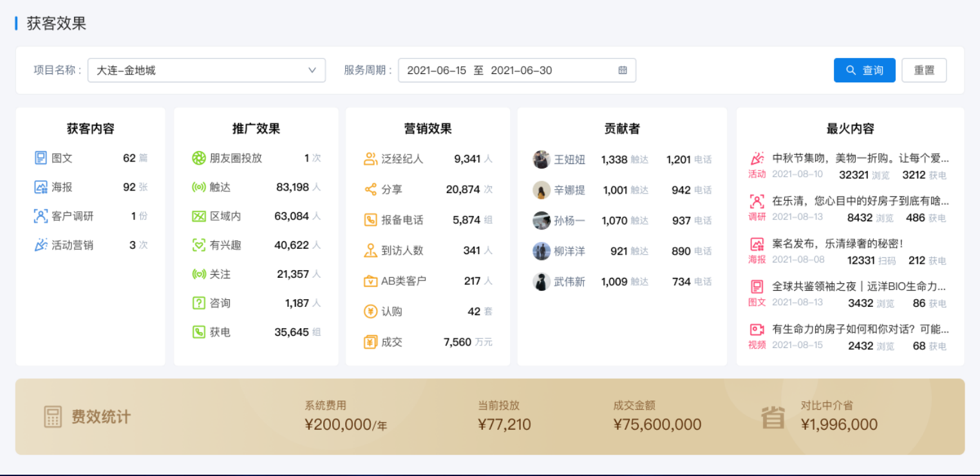Click contributor name 辛娜提
980x476 pixels.
pos(570,190)
